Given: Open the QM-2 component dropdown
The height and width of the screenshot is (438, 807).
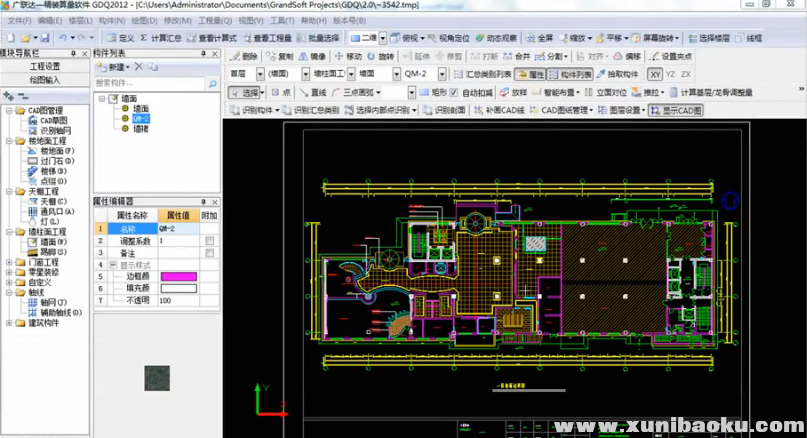Looking at the screenshot, I should pyautogui.click(x=444, y=74).
